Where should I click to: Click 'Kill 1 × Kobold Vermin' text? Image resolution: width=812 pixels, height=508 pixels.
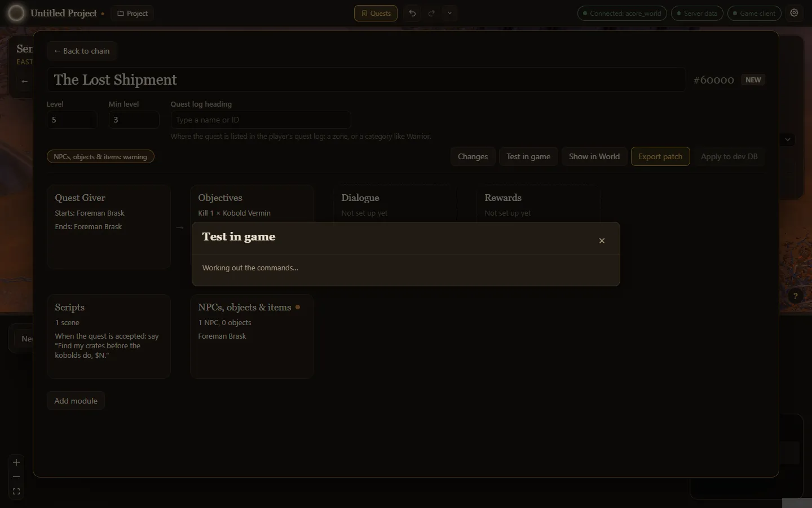point(234,213)
